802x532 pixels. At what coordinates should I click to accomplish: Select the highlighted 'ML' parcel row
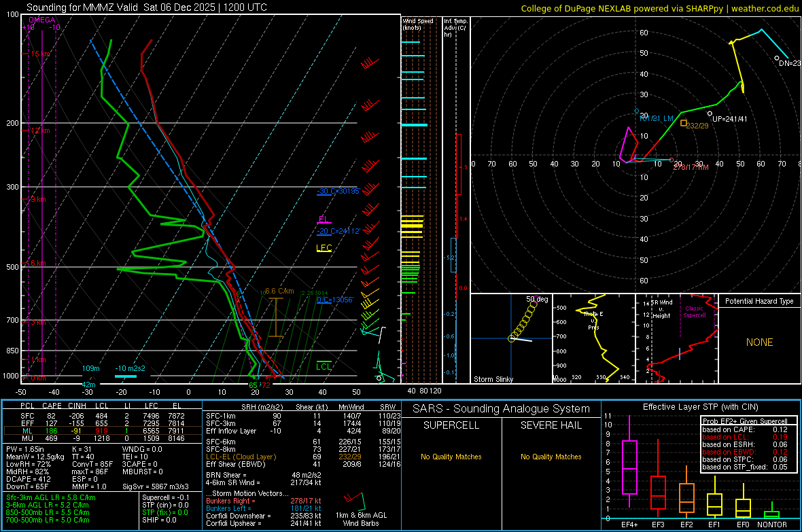[103, 431]
